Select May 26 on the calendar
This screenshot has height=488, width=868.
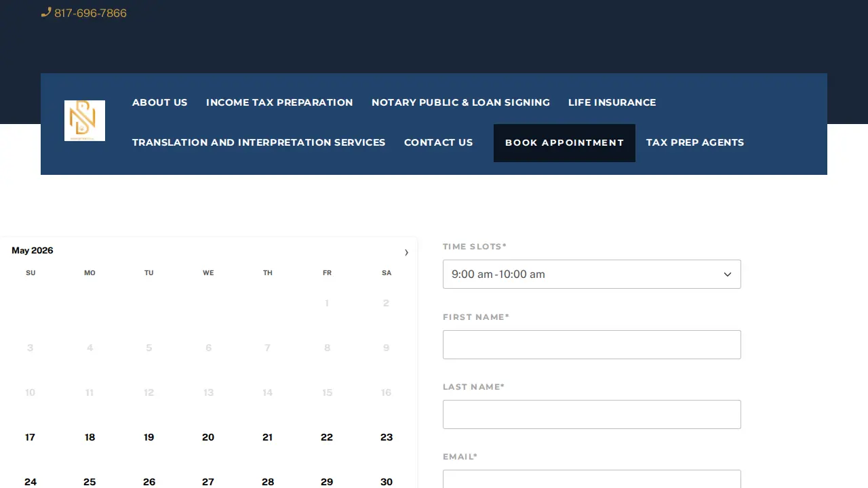pyautogui.click(x=149, y=481)
